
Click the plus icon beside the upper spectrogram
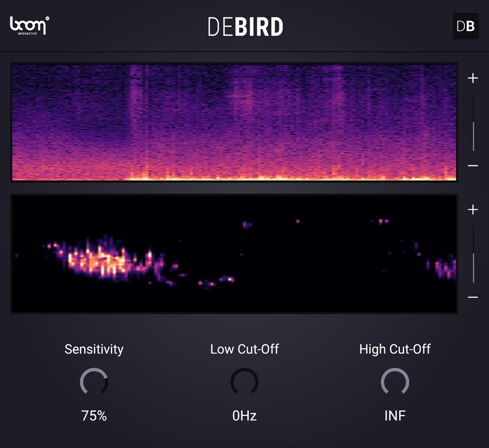coord(473,78)
